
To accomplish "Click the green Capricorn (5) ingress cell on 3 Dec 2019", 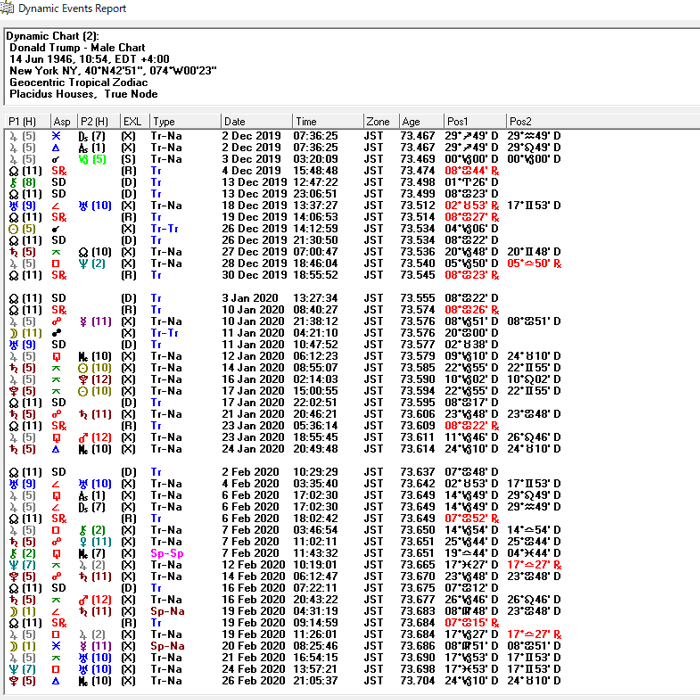I will pyautogui.click(x=92, y=159).
